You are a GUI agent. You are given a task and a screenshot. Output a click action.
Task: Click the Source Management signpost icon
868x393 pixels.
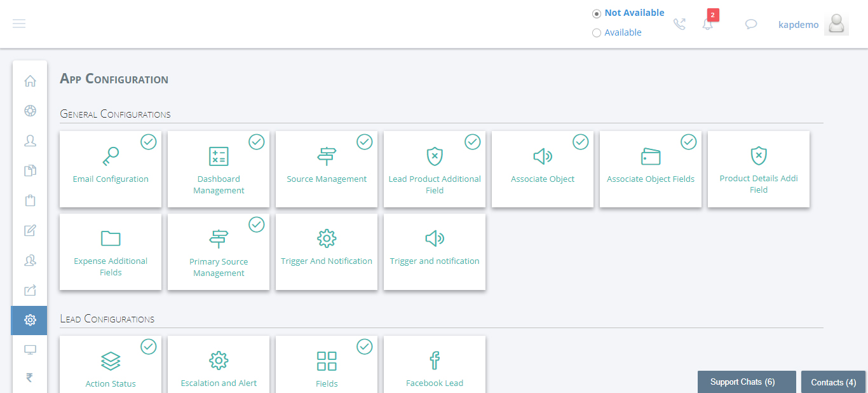327,156
